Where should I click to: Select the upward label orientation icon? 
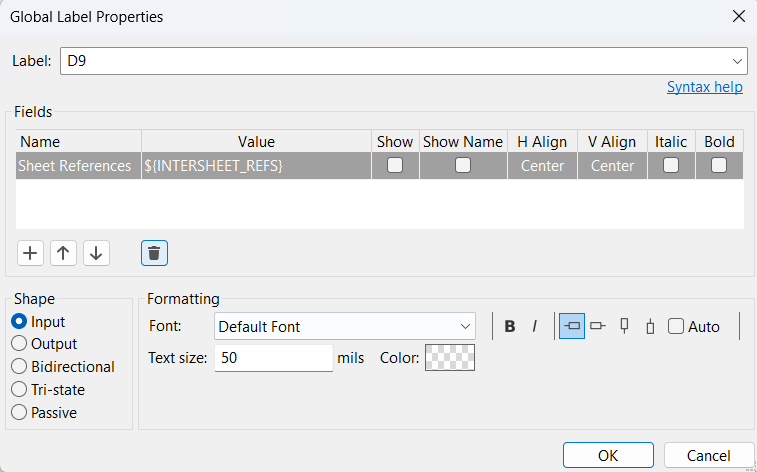click(x=624, y=326)
